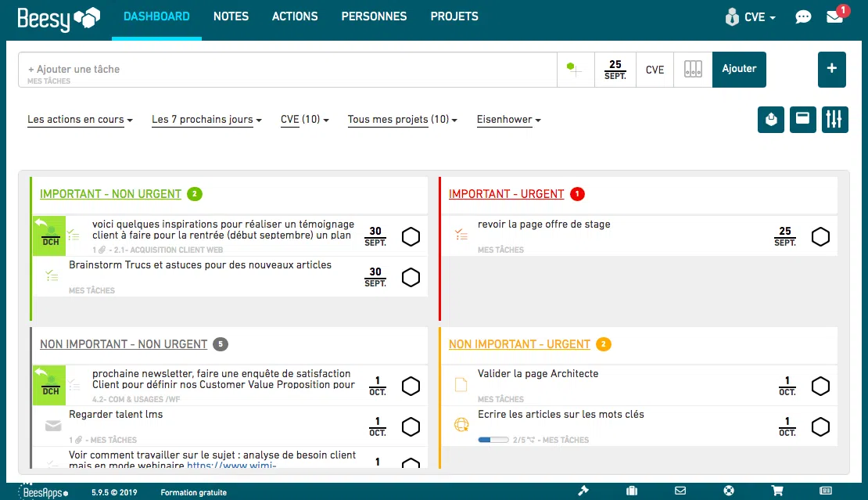Open the mail inbox with notification badge

point(835,16)
